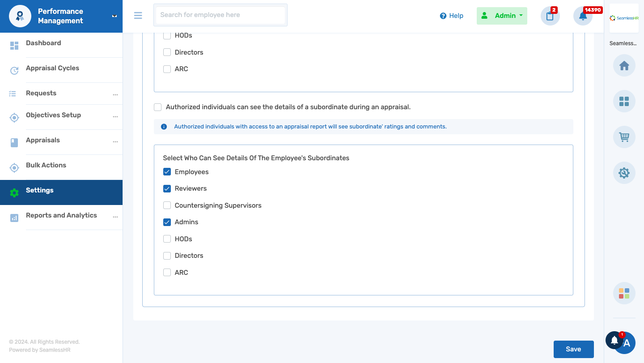Open the Help link in the header
The width and height of the screenshot is (644, 363).
(452, 16)
